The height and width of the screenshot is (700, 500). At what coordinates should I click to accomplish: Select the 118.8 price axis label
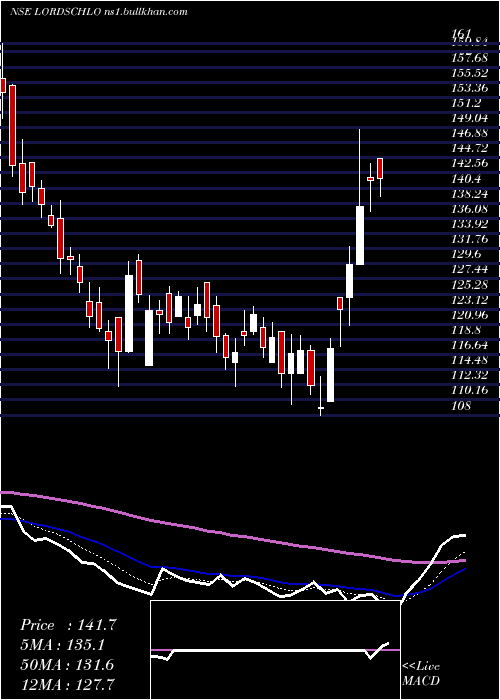[x=467, y=330]
